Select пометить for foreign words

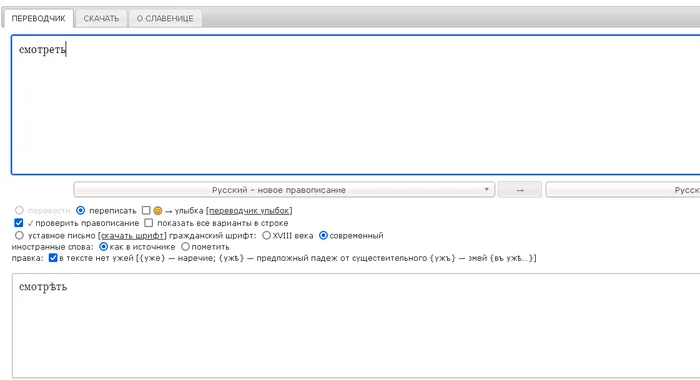(185, 246)
